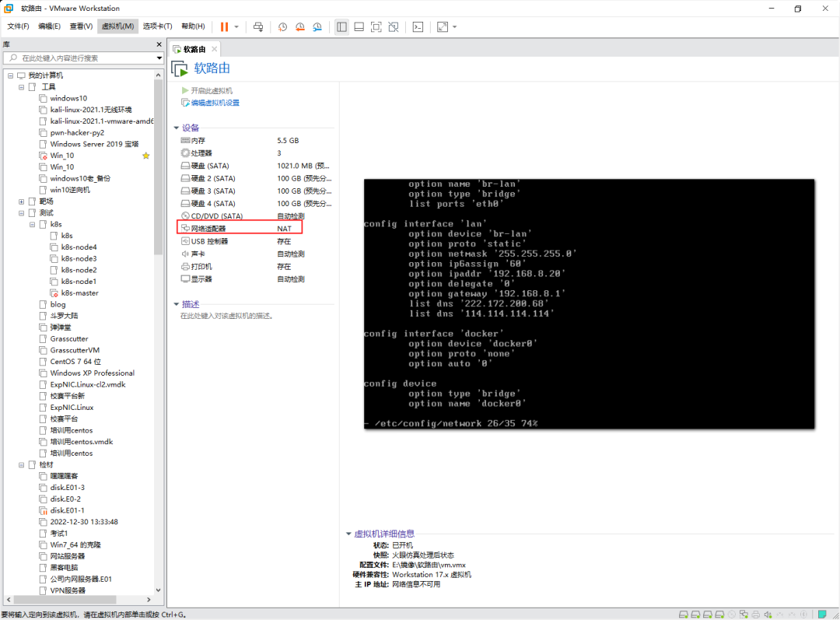
Task: Open the snapshot manager toolbar icon
Action: pyautogui.click(x=317, y=26)
